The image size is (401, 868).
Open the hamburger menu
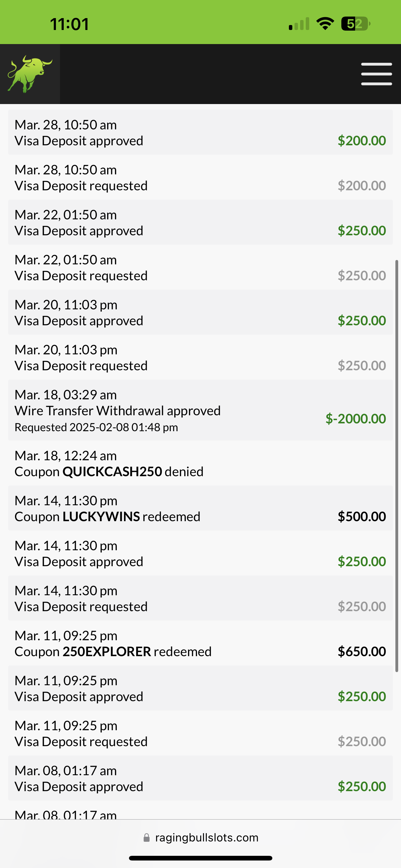[376, 74]
